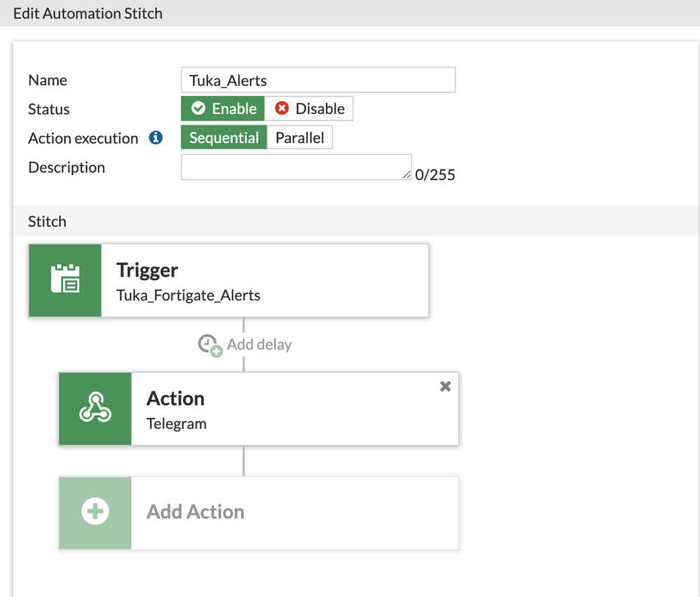
Task: Click the Action execution info icon
Action: point(156,137)
